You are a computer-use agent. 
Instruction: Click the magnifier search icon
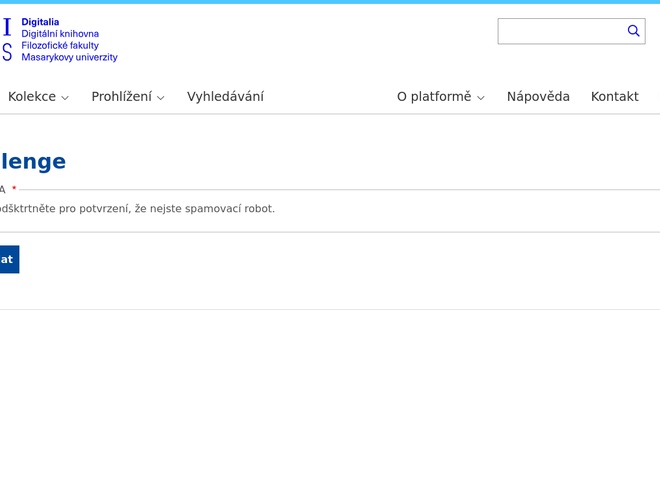click(x=633, y=31)
